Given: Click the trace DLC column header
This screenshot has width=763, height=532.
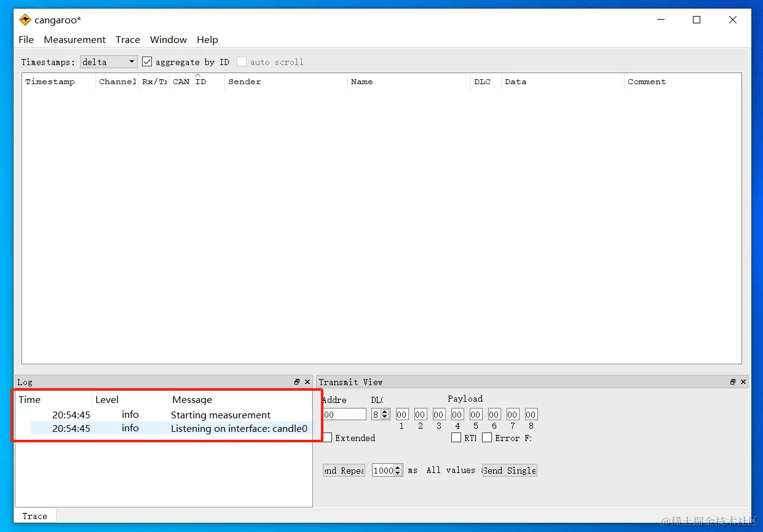Looking at the screenshot, I should [486, 82].
